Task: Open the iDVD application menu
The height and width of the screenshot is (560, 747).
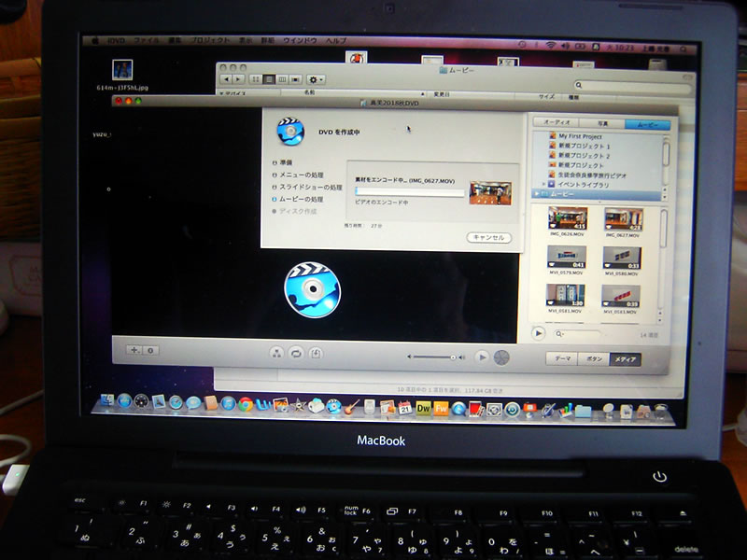Action: pos(116,40)
